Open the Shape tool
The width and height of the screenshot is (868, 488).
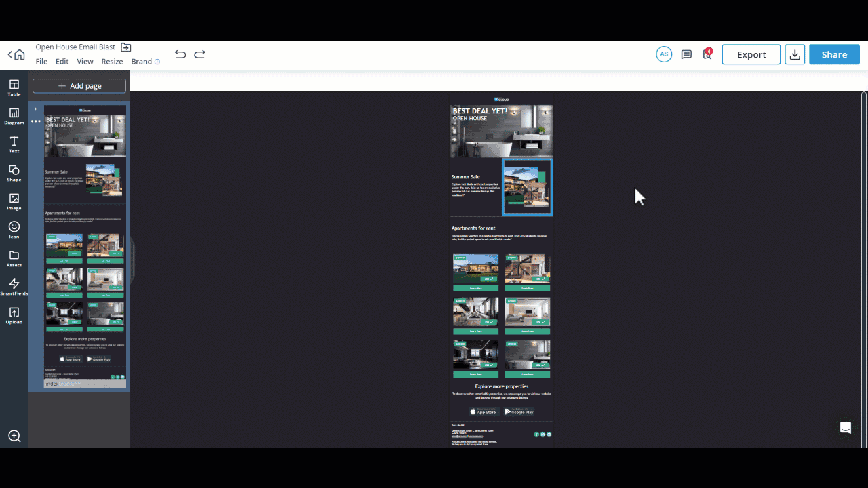coord(14,173)
